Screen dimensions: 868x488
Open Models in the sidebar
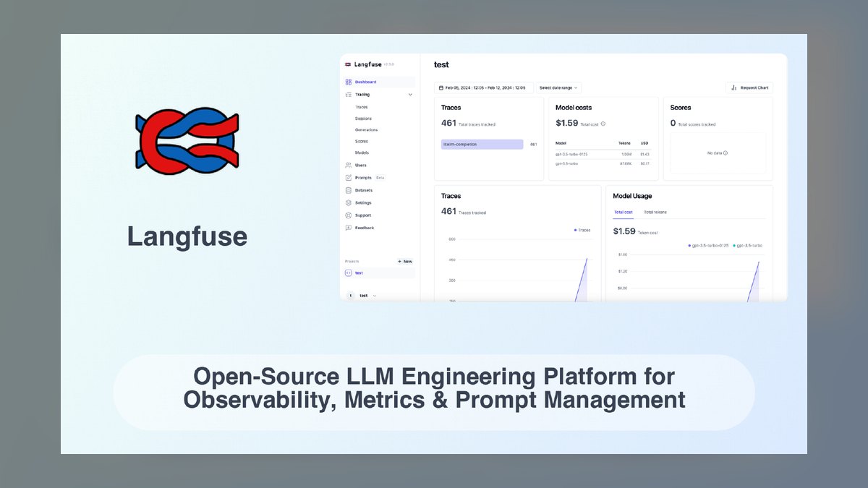click(x=362, y=153)
